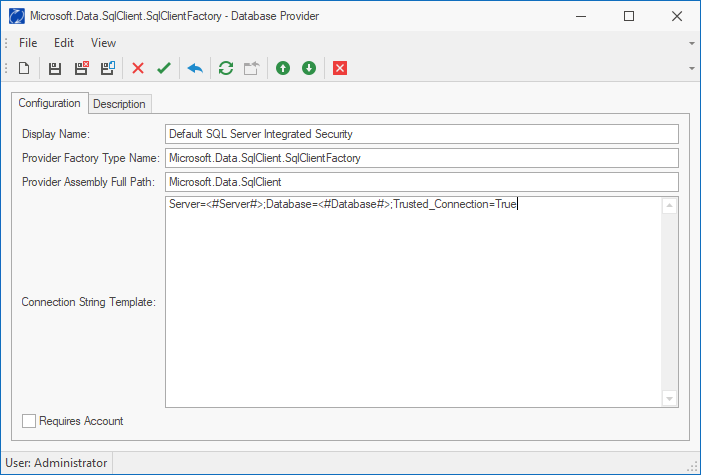Open the File menu
The image size is (701, 475).
[x=28, y=43]
